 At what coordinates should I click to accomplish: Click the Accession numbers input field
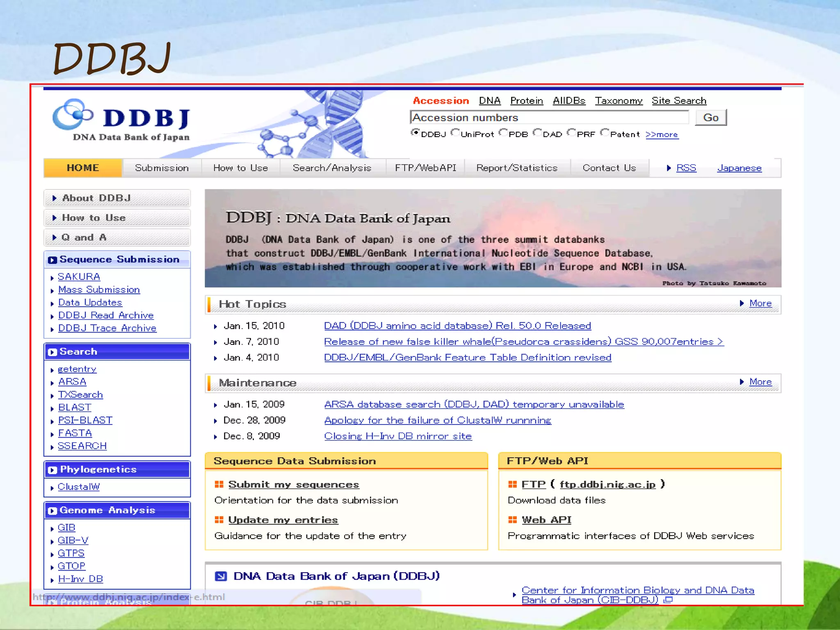(550, 118)
